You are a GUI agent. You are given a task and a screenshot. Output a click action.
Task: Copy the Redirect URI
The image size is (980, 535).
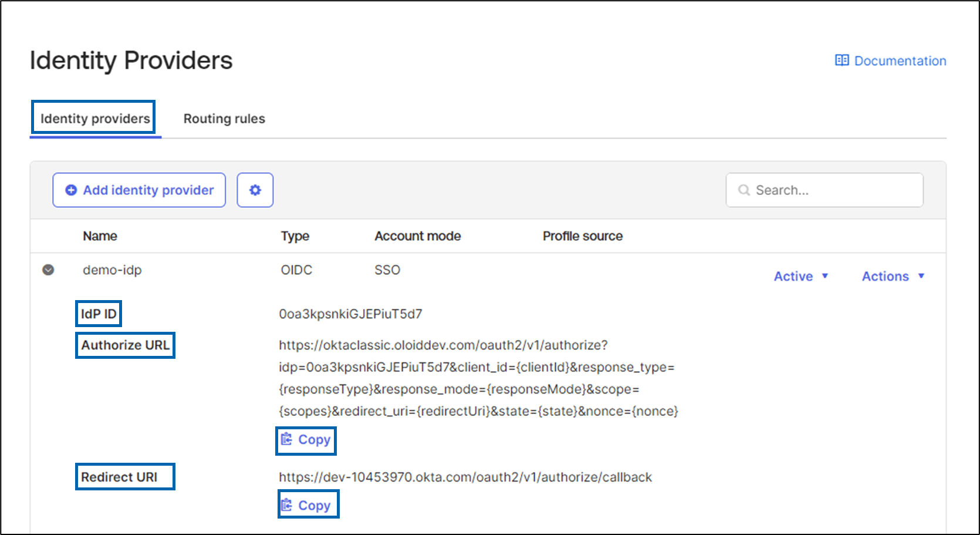tap(306, 505)
